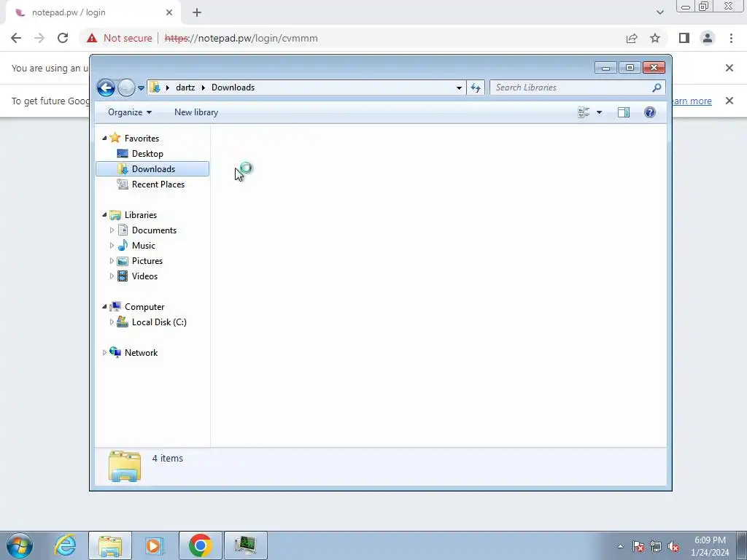Click the large folder icon in details pane
The height and width of the screenshot is (560, 747).
click(124, 466)
